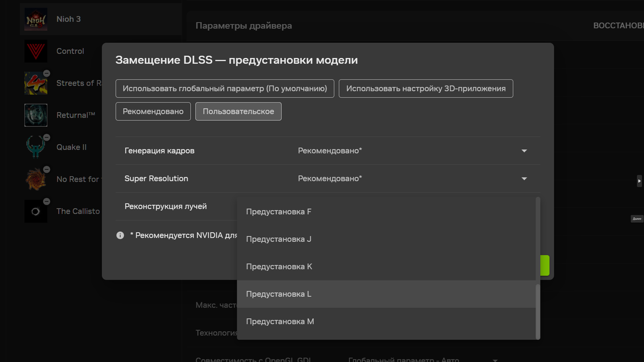Expand Super Resolution dropdown arrow
This screenshot has width=644, height=362.
[x=524, y=178]
